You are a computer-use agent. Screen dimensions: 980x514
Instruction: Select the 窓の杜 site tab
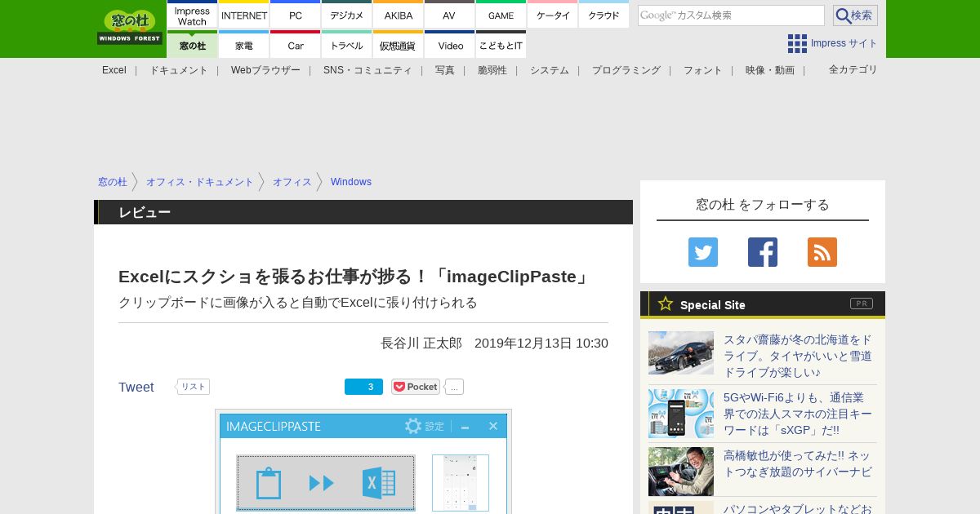coord(192,44)
